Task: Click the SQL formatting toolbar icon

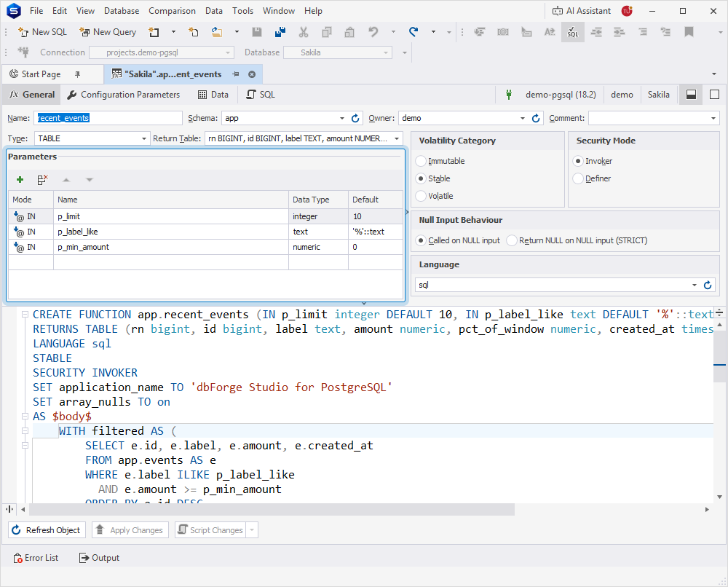Action: point(573,32)
